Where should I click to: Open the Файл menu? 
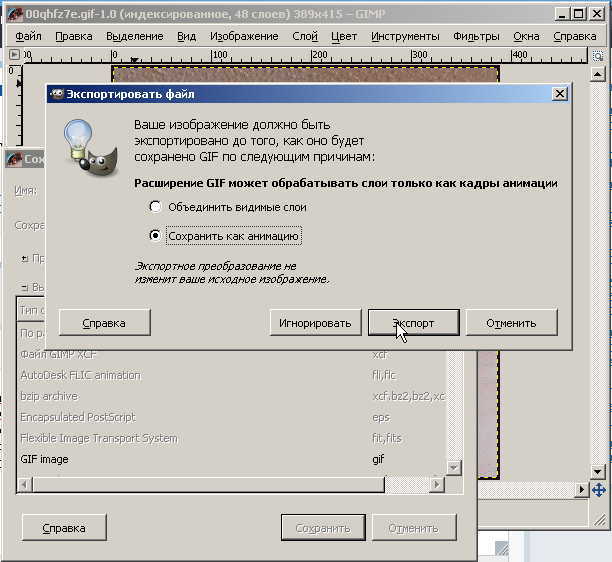[x=28, y=36]
